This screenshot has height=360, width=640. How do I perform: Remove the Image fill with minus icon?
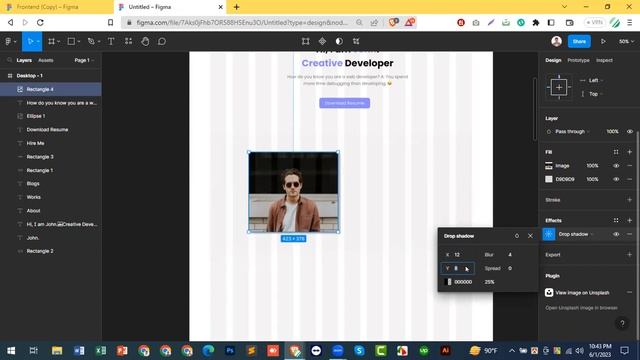(629, 166)
